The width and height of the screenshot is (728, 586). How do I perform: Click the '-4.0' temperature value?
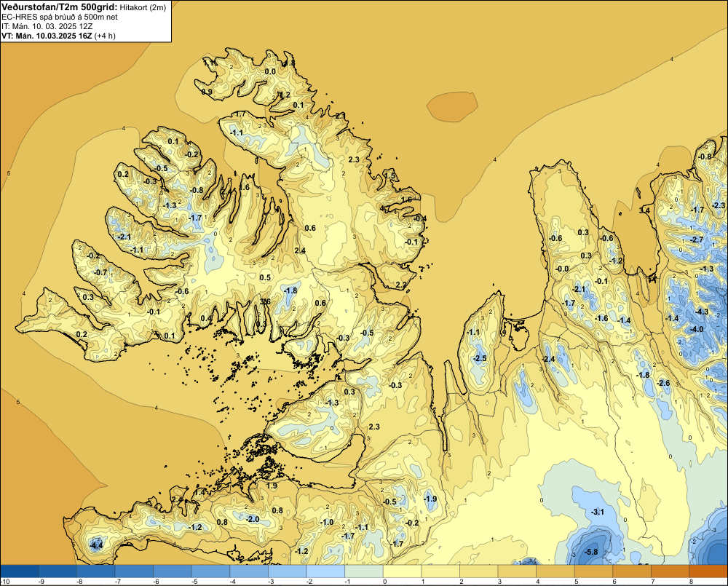pyautogui.click(x=697, y=329)
